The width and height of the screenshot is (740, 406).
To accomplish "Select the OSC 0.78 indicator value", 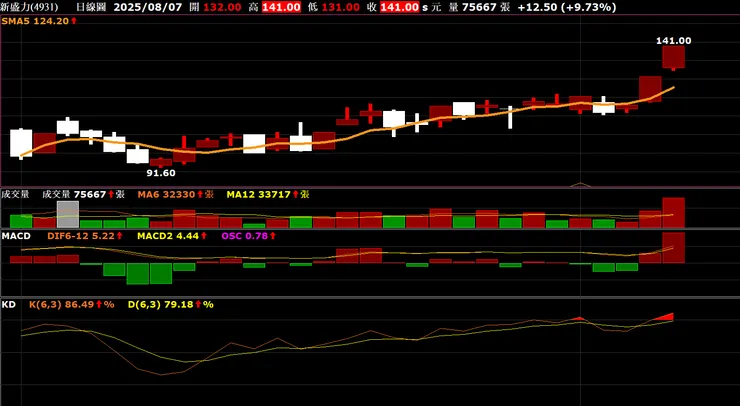I will pos(249,236).
